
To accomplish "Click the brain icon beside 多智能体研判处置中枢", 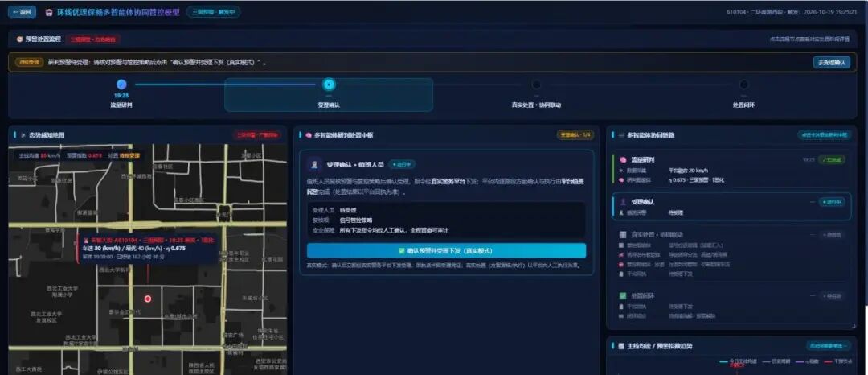I will [x=309, y=134].
